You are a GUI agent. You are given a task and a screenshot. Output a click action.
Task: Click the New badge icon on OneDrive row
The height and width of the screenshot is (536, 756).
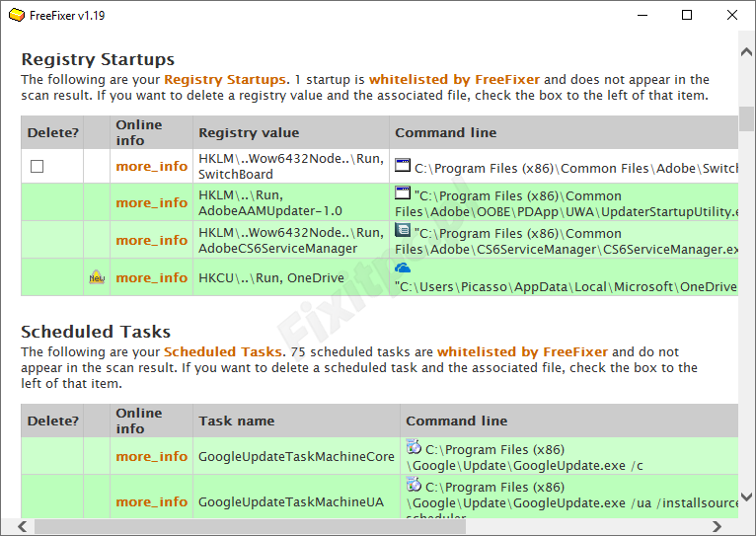pyautogui.click(x=97, y=277)
